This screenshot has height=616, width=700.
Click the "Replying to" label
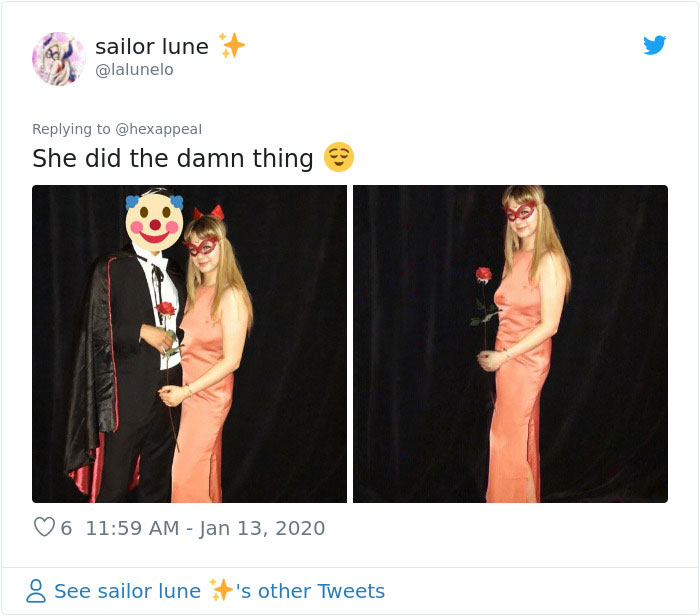click(72, 129)
